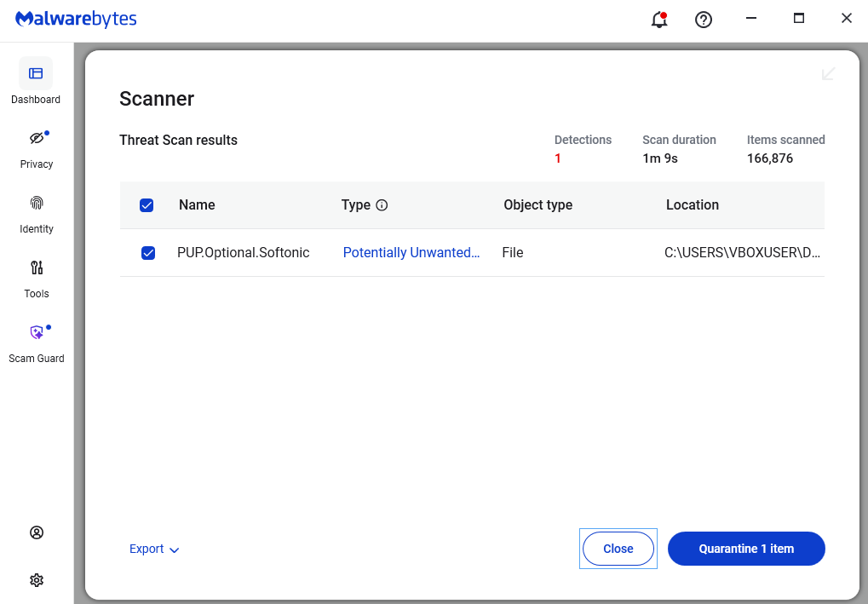This screenshot has height=604, width=868.
Task: Click the Detections count 1
Action: (x=557, y=158)
